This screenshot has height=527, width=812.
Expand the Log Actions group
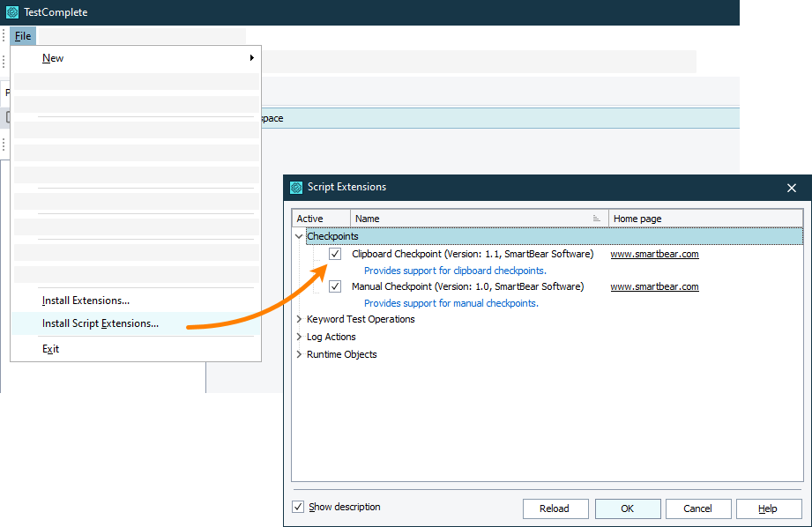(x=299, y=337)
